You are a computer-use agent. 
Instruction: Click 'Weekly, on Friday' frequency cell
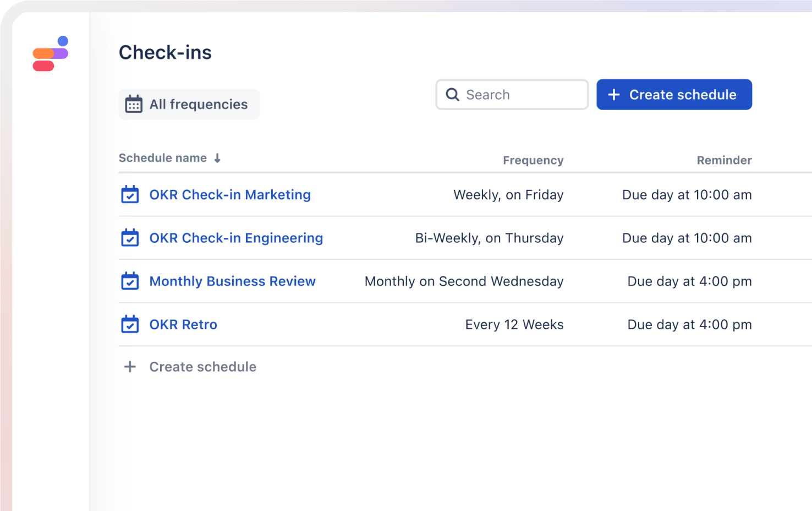tap(508, 195)
